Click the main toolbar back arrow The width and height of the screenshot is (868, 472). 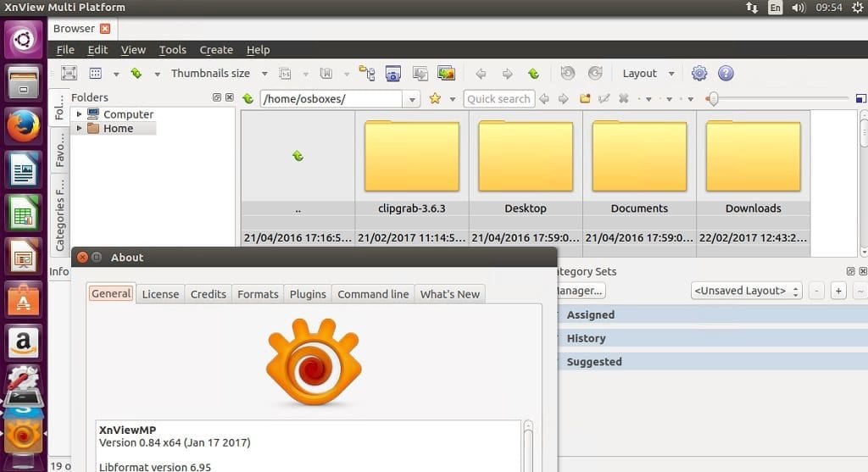(481, 73)
